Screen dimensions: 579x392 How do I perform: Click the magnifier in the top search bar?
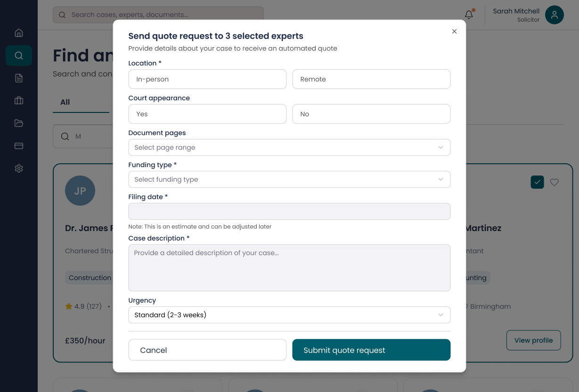62,15
